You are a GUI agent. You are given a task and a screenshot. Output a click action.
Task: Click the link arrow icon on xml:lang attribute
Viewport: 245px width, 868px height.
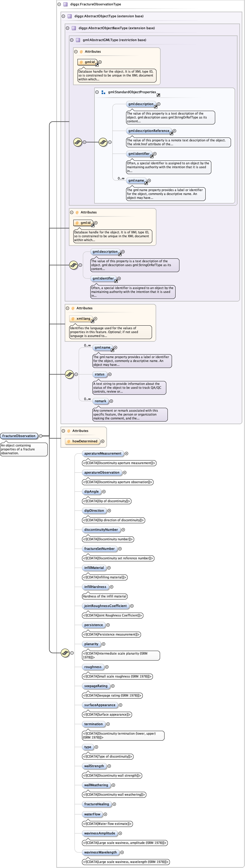click(92, 321)
